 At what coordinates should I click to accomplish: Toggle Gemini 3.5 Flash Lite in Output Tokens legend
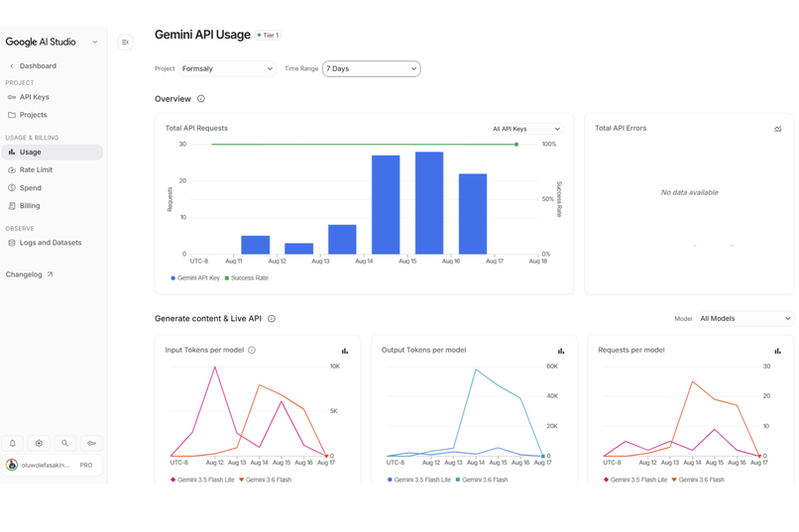(419, 479)
